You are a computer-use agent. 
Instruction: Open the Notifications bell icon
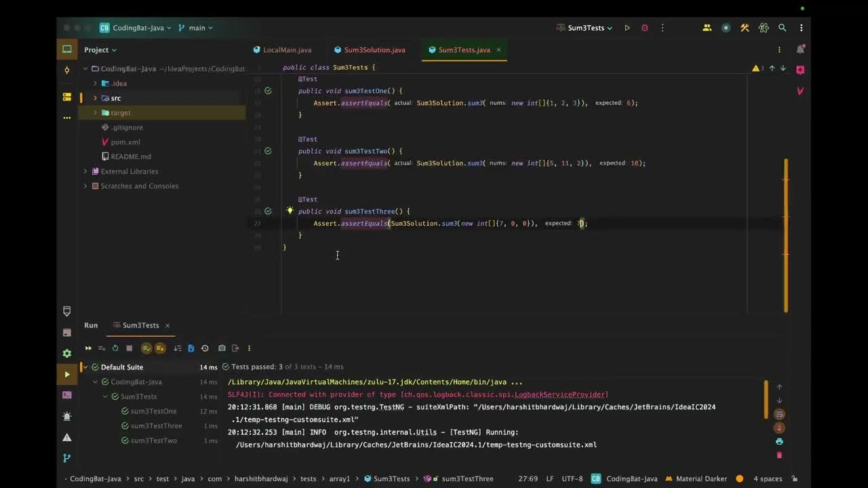tap(800, 49)
